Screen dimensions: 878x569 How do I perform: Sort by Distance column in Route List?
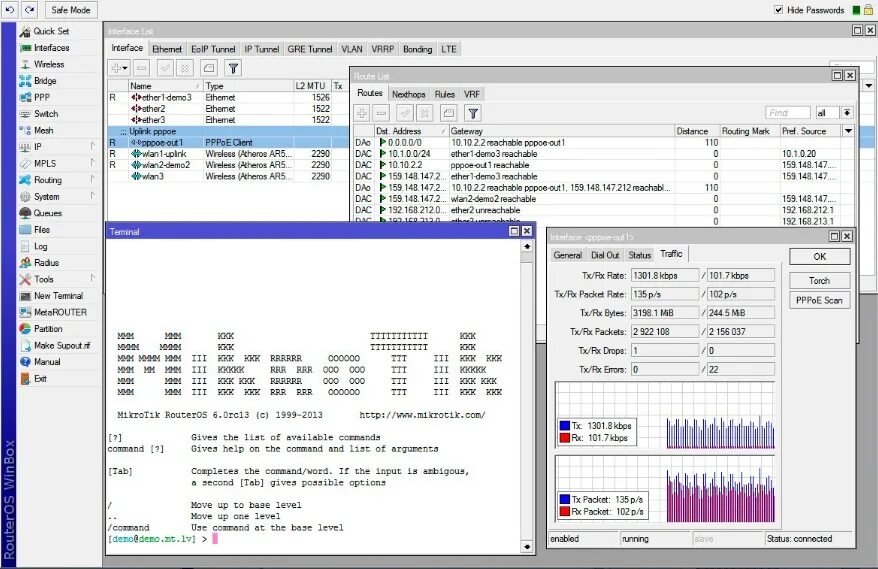696,131
